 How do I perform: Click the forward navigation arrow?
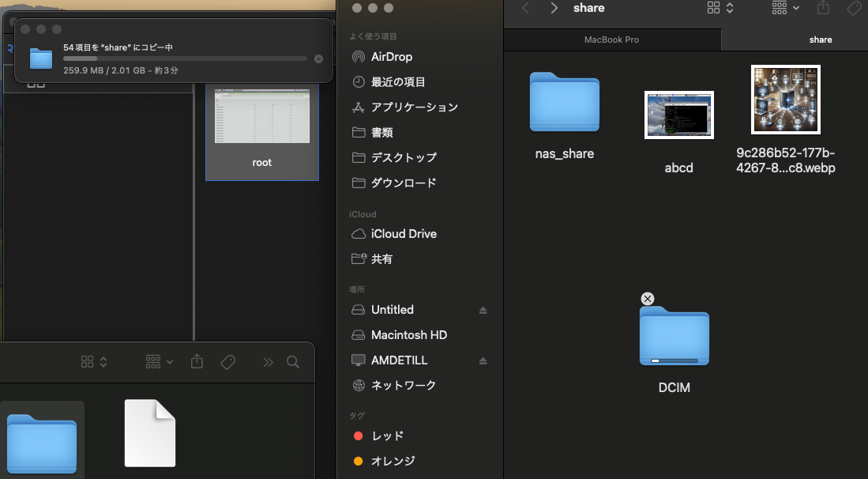click(554, 8)
